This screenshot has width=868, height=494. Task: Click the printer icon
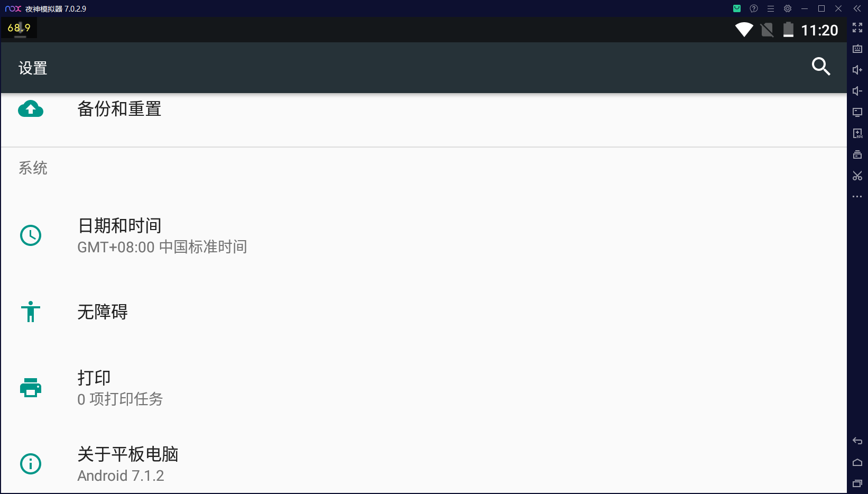tap(31, 388)
